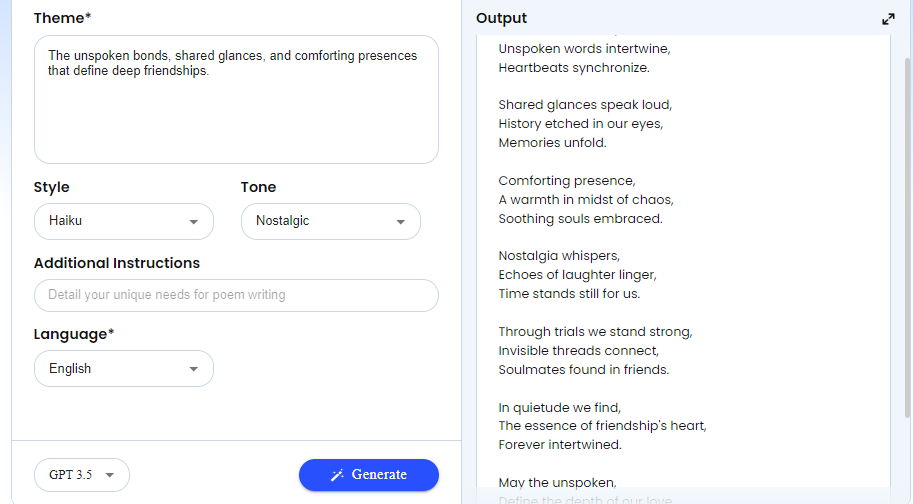
Task: Click the line 'Heartbeats synchronize.' in output
Action: [574, 68]
